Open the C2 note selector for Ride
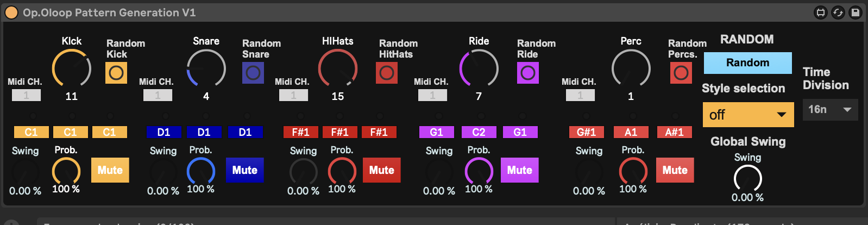868x225 pixels. click(479, 132)
